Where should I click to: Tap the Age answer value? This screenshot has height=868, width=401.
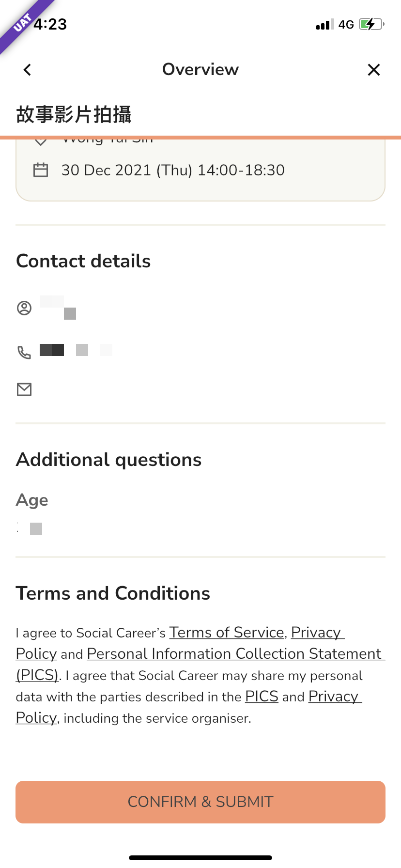(x=30, y=528)
